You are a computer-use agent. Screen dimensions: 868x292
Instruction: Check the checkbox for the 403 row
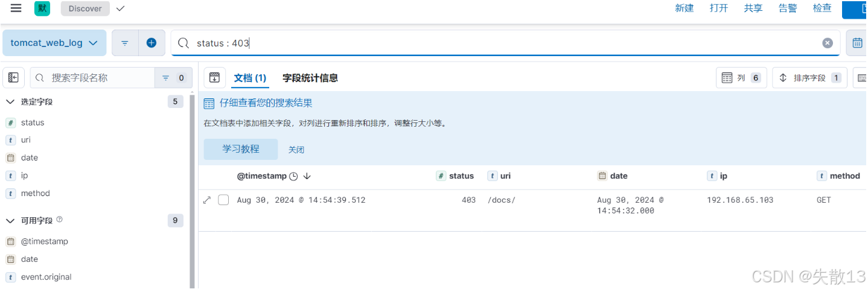223,200
